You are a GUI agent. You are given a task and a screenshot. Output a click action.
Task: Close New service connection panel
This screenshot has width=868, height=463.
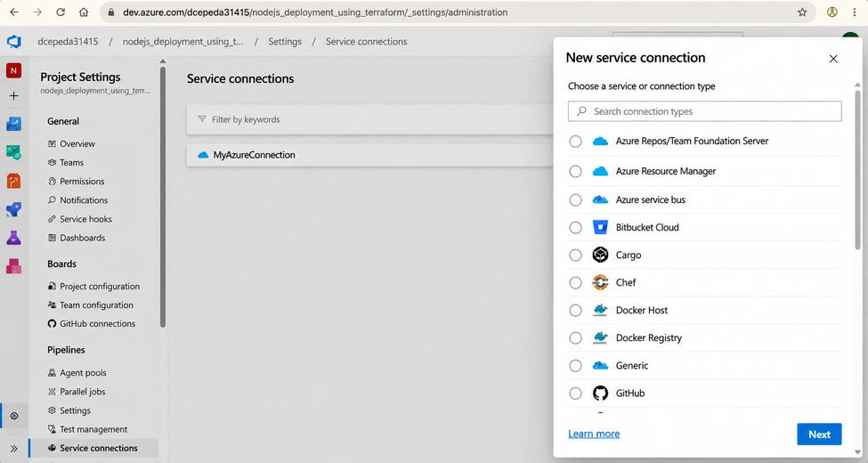833,59
